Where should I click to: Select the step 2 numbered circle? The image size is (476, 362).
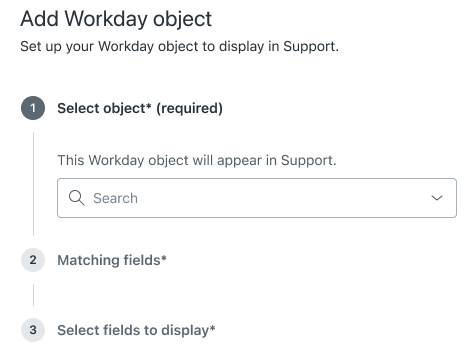pyautogui.click(x=33, y=260)
